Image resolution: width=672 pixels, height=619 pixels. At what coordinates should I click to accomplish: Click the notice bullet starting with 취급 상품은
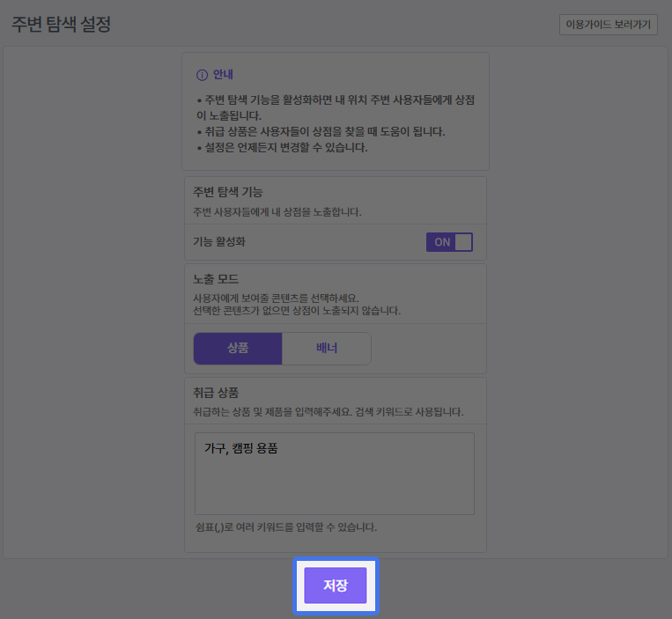321,131
